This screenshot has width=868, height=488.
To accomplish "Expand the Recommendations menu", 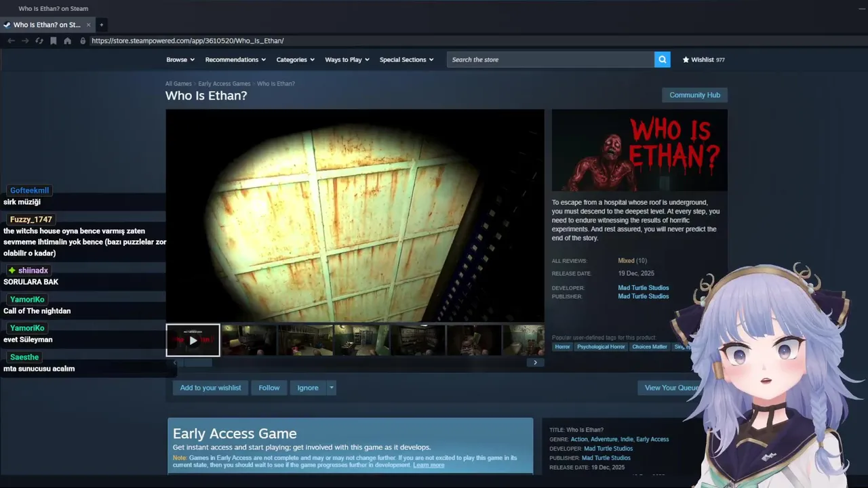I will pos(235,60).
